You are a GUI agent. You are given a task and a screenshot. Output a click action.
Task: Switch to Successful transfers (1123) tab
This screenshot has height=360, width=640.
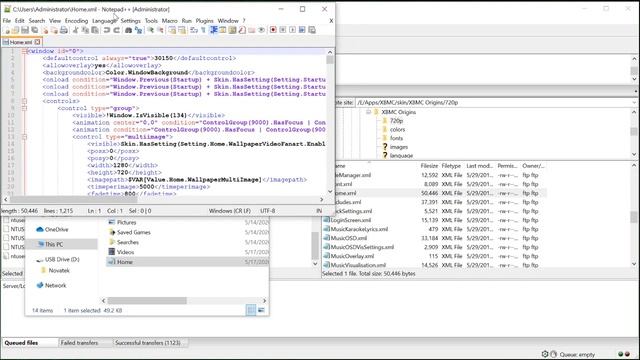coord(148,343)
